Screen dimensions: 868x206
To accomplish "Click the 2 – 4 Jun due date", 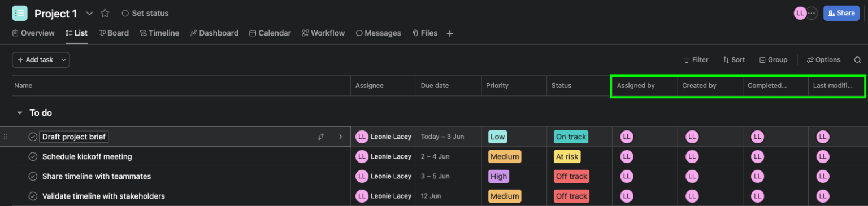I will [x=435, y=156].
